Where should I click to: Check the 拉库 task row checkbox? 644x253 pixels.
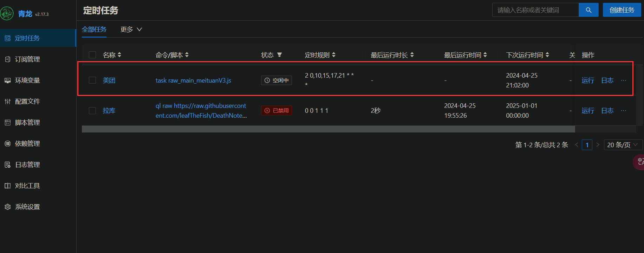point(92,111)
